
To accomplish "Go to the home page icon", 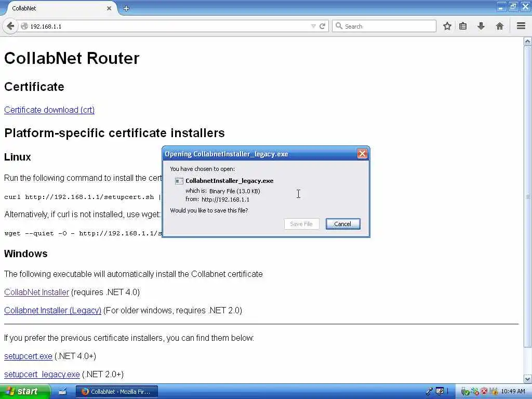I will 499,26.
